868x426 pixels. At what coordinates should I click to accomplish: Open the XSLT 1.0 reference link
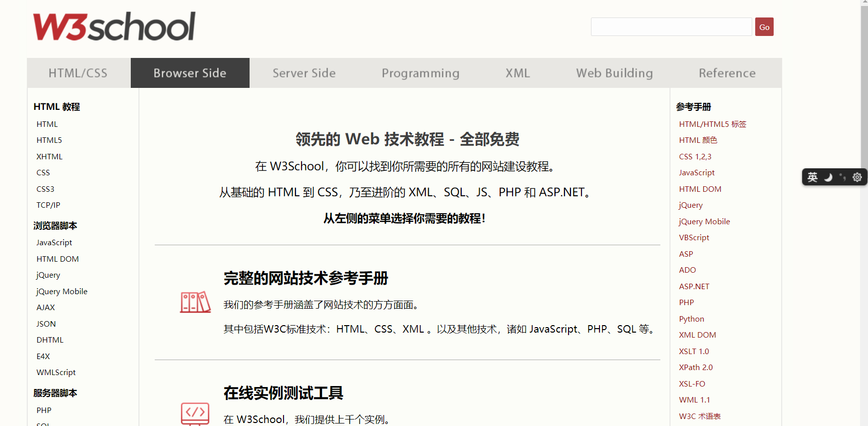[694, 351]
